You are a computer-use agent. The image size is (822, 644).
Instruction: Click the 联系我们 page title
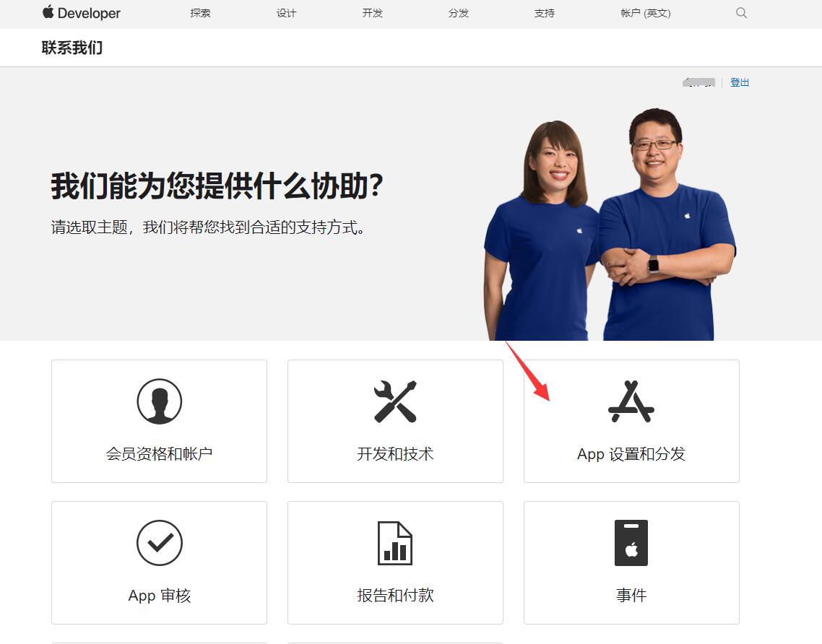pyautogui.click(x=72, y=48)
